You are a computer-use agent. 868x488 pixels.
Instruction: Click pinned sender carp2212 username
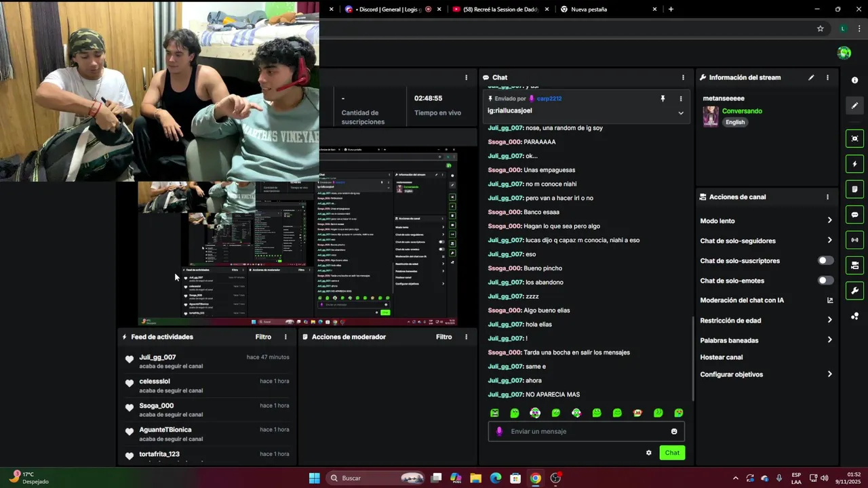pos(549,99)
